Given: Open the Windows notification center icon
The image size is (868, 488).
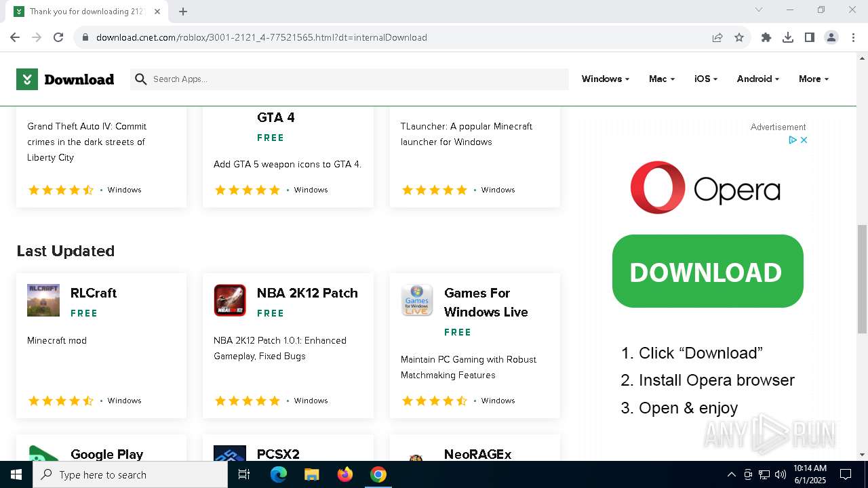Looking at the screenshot, I should 846,474.
